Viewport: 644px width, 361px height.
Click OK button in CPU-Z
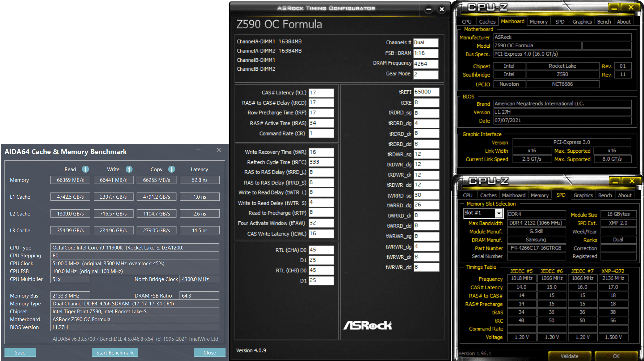616,356
